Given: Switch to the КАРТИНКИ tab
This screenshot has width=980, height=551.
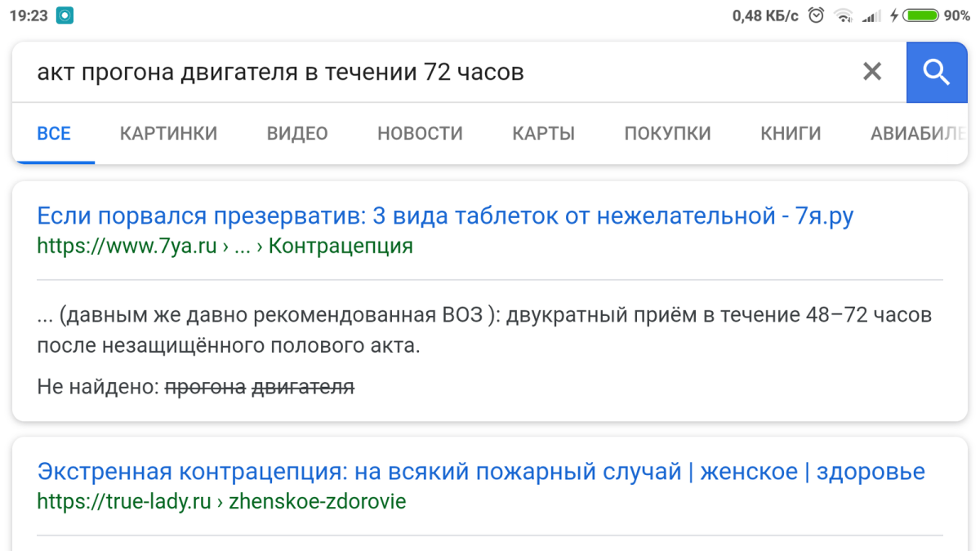Looking at the screenshot, I should pos(168,133).
